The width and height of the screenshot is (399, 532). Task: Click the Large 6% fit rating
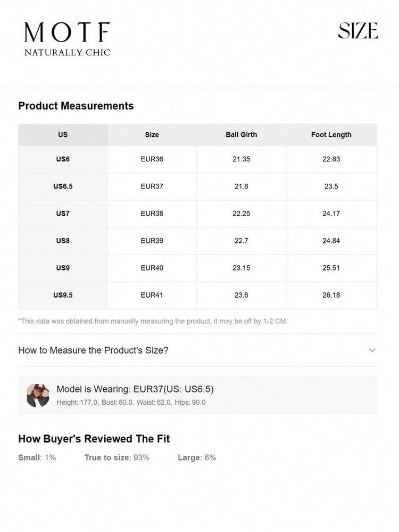[x=197, y=457]
